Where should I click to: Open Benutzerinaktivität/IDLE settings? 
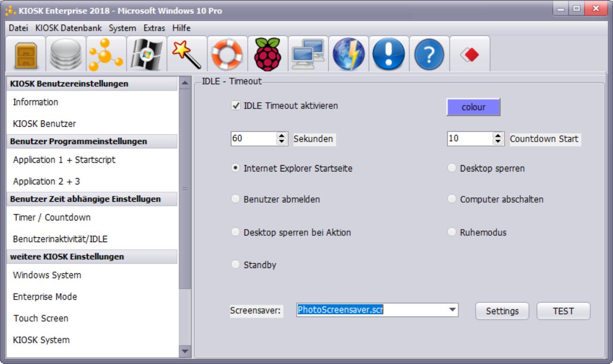click(91, 239)
